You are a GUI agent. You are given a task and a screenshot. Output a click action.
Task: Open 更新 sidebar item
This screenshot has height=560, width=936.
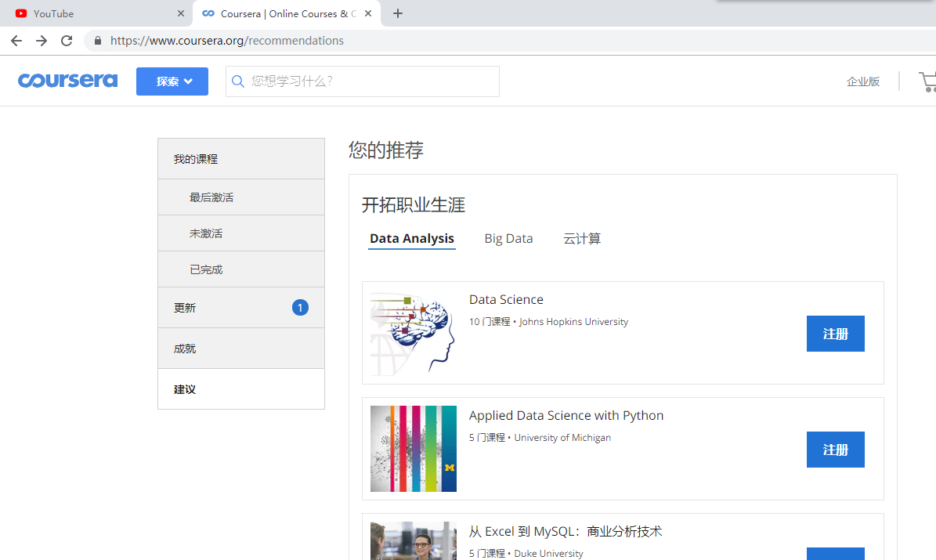pos(241,308)
